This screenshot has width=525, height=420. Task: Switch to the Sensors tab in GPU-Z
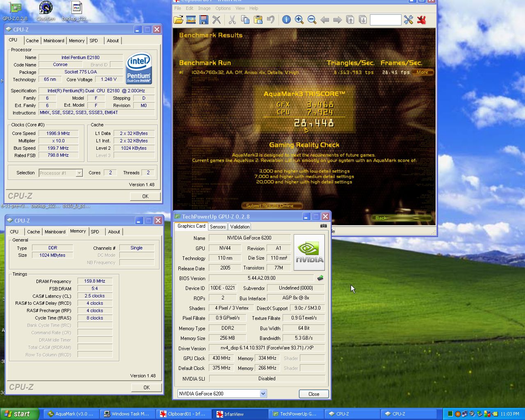coord(218,227)
